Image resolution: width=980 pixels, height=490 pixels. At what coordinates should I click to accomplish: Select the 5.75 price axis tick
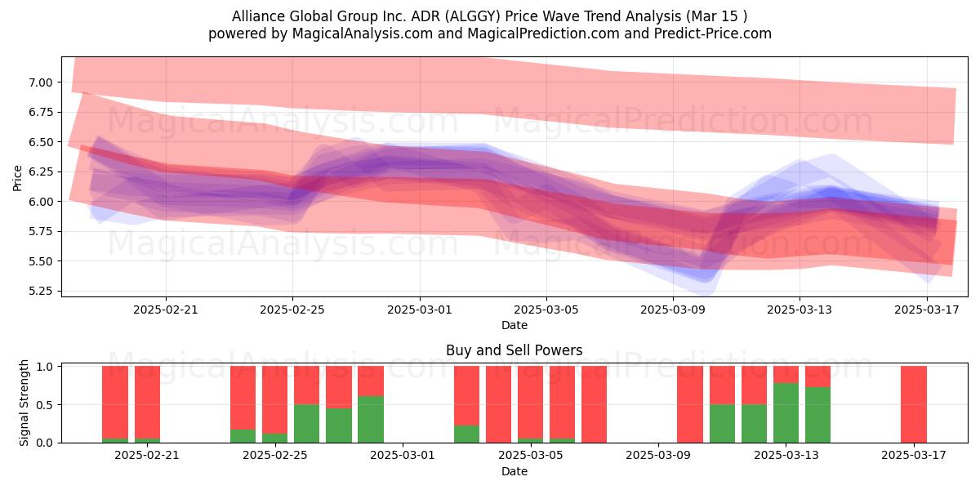click(x=41, y=232)
